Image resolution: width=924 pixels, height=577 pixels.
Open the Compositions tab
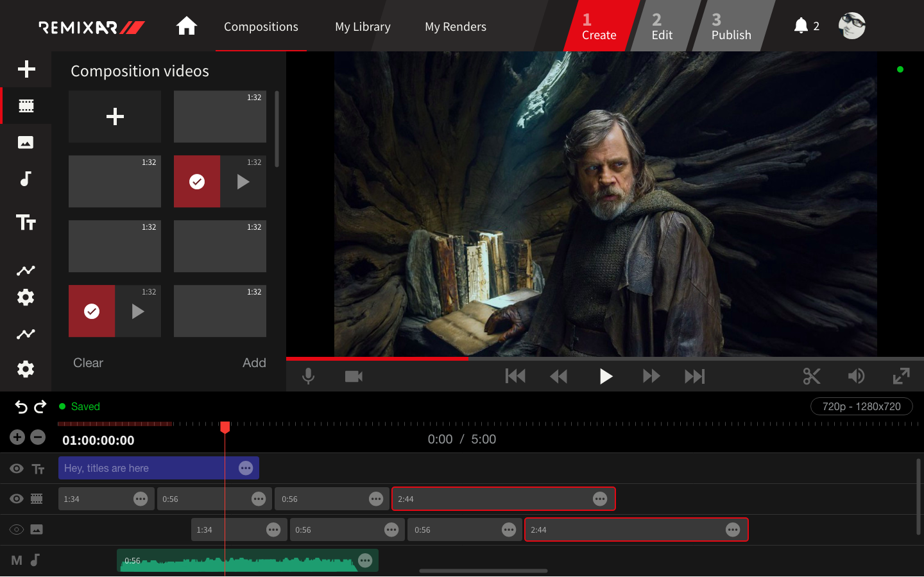tap(261, 26)
